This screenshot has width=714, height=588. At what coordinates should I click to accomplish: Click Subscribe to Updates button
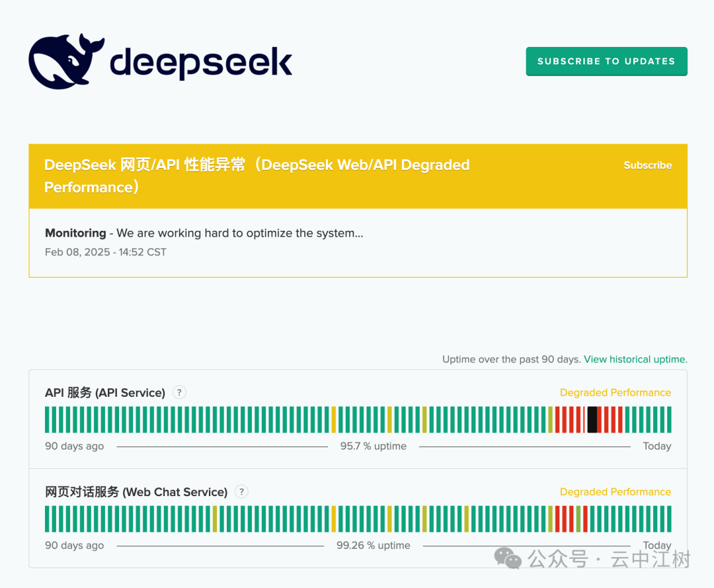click(x=606, y=61)
